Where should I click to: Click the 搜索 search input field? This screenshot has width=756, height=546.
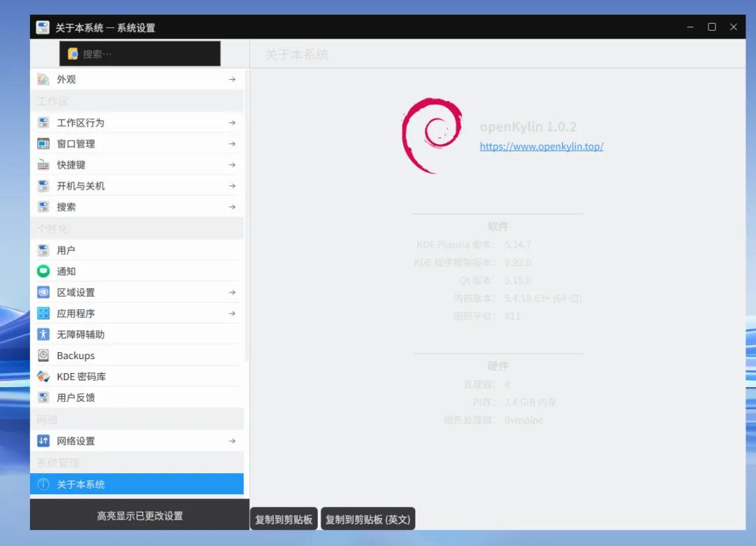pos(140,53)
